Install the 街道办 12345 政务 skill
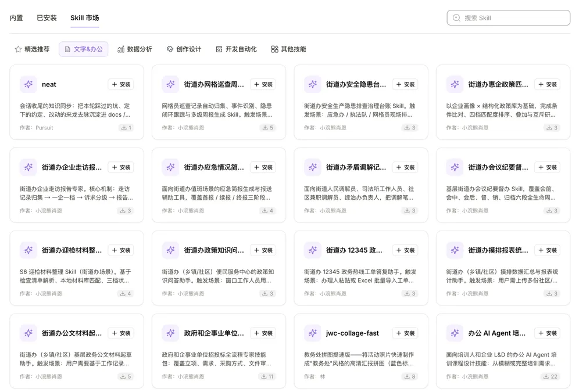Screen dimensions: 579x392 [x=405, y=250]
